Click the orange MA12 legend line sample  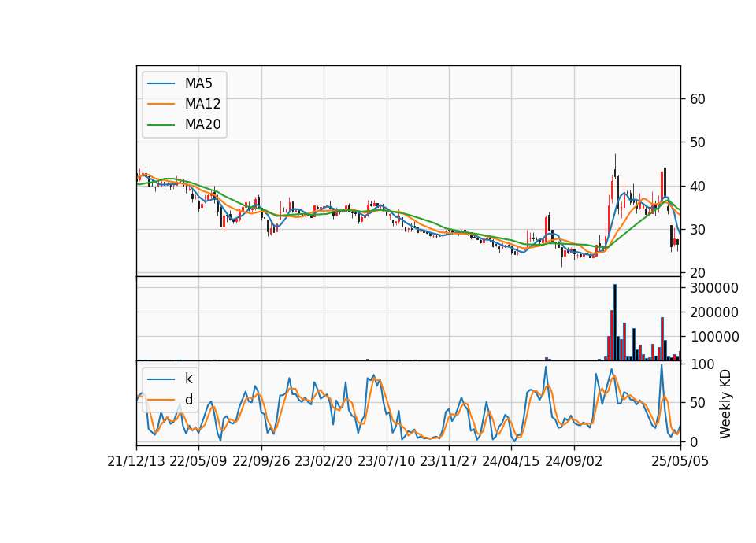[x=161, y=104]
